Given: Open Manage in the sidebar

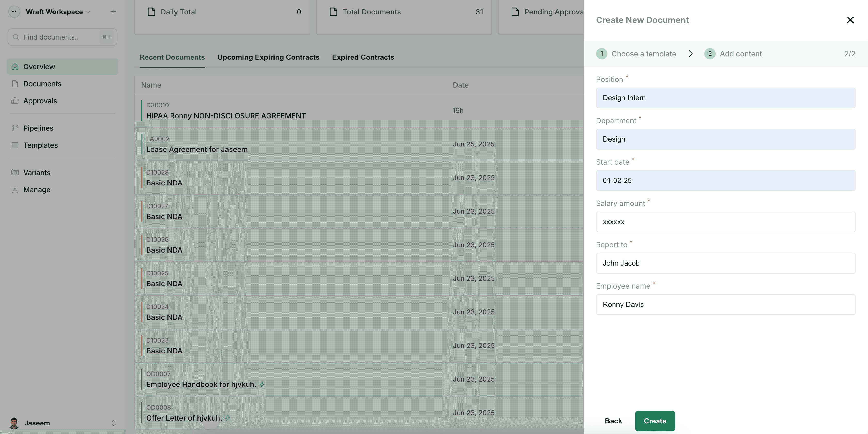Looking at the screenshot, I should 37,190.
